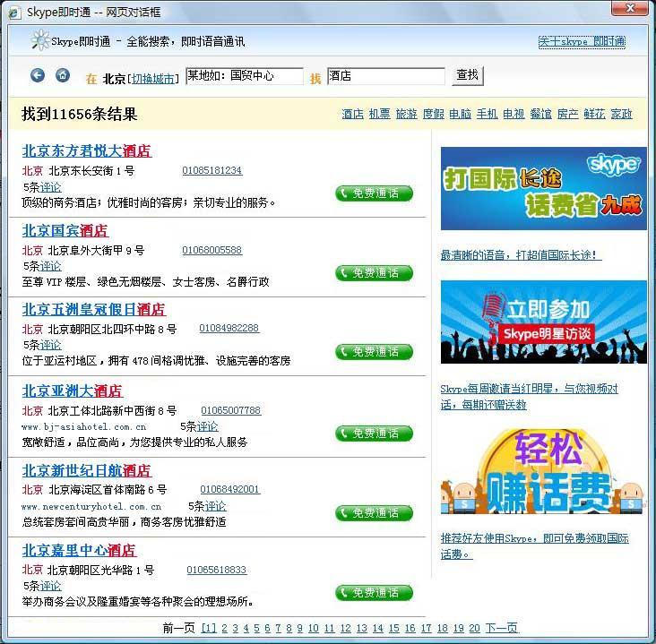Select the 餐馆 category link
Screen dimensions: 656x644
(x=541, y=114)
